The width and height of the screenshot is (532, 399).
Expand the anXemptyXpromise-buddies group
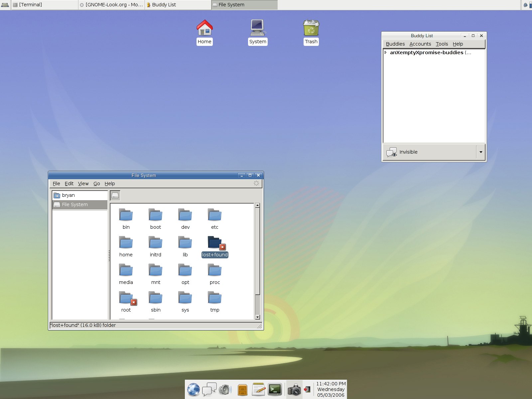click(385, 53)
